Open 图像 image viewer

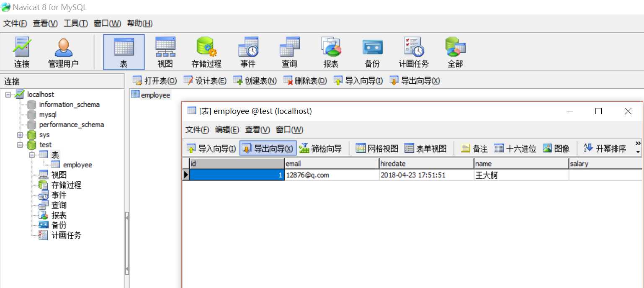click(x=556, y=148)
